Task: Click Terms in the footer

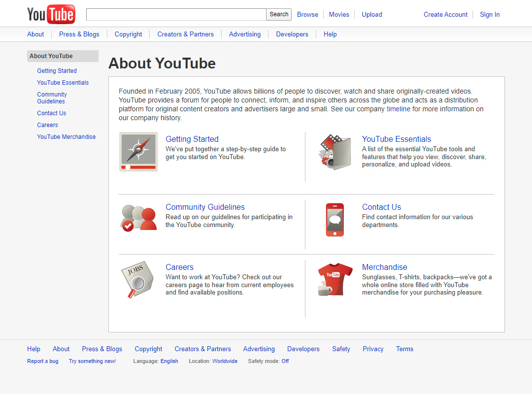Action: click(404, 349)
